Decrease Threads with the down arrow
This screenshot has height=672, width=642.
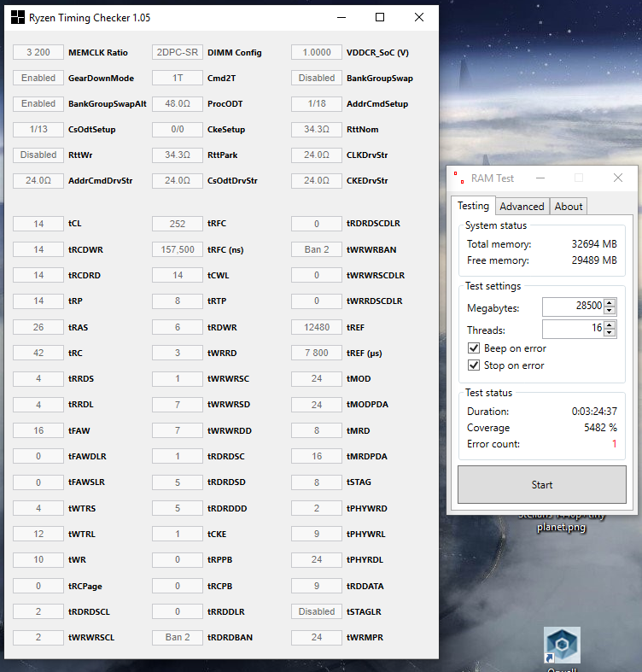coord(610,332)
